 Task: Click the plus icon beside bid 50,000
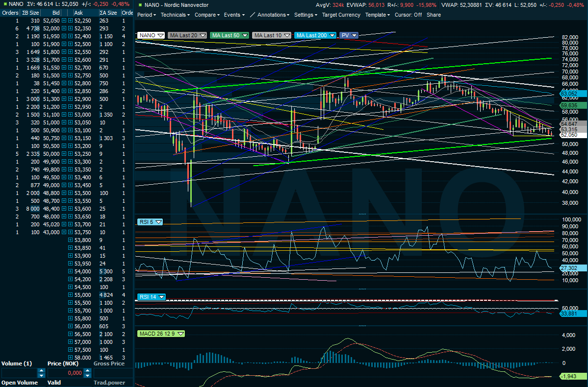64,154
